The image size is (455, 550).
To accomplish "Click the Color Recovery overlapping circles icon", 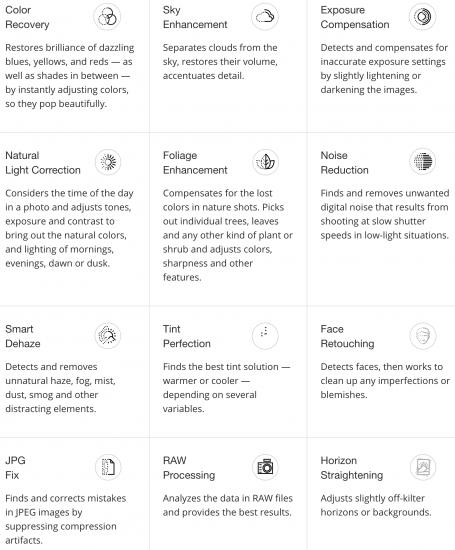I will tap(107, 16).
